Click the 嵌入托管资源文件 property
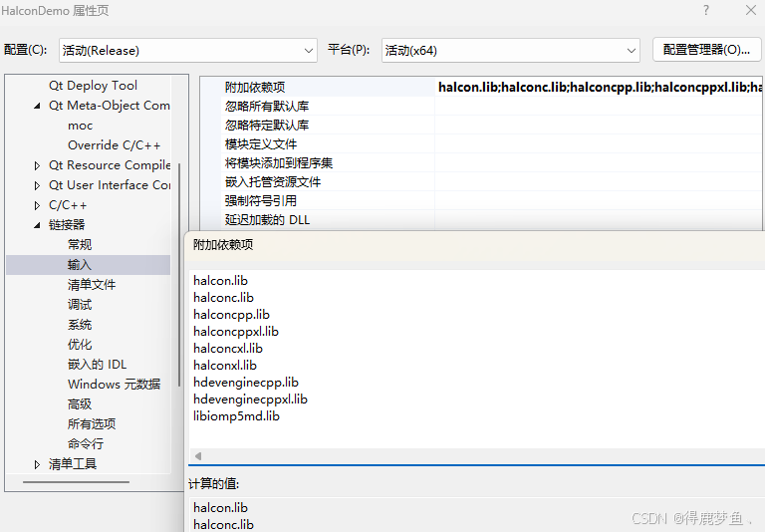The width and height of the screenshot is (765, 532). pos(273,182)
